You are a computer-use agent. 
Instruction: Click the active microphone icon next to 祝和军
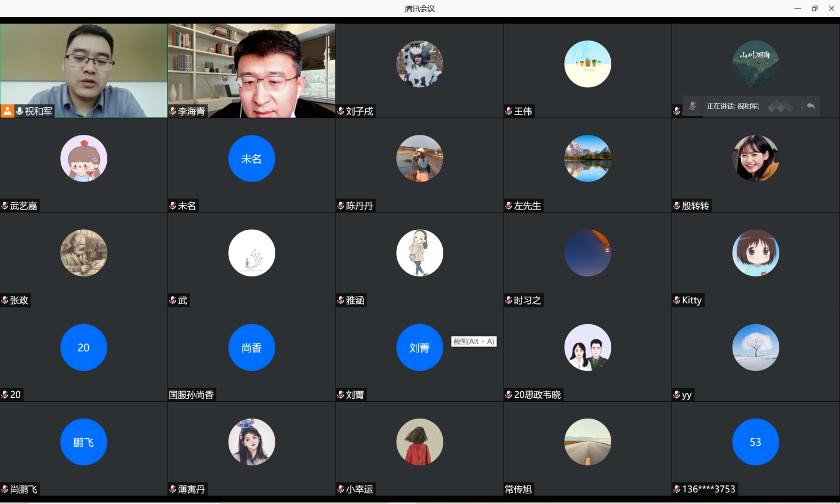pos(20,111)
